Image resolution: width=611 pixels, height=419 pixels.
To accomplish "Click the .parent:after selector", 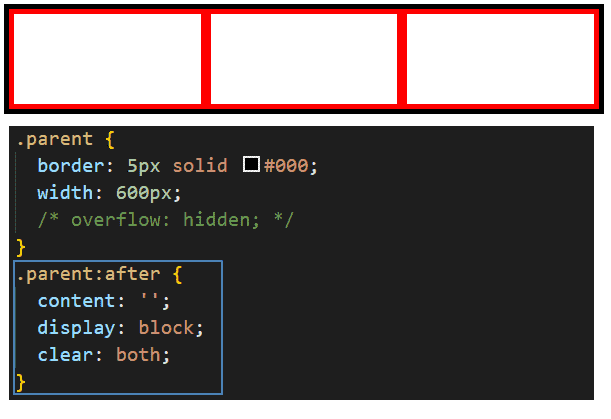I will pyautogui.click(x=88, y=274).
